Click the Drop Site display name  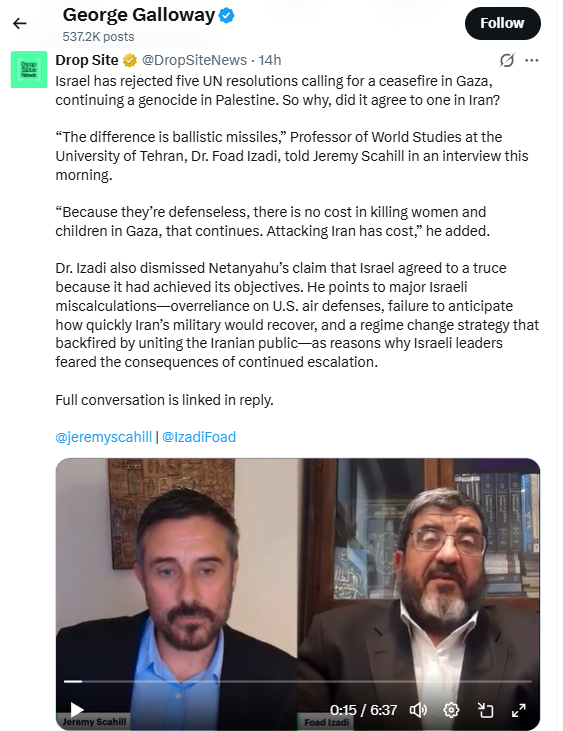point(87,60)
